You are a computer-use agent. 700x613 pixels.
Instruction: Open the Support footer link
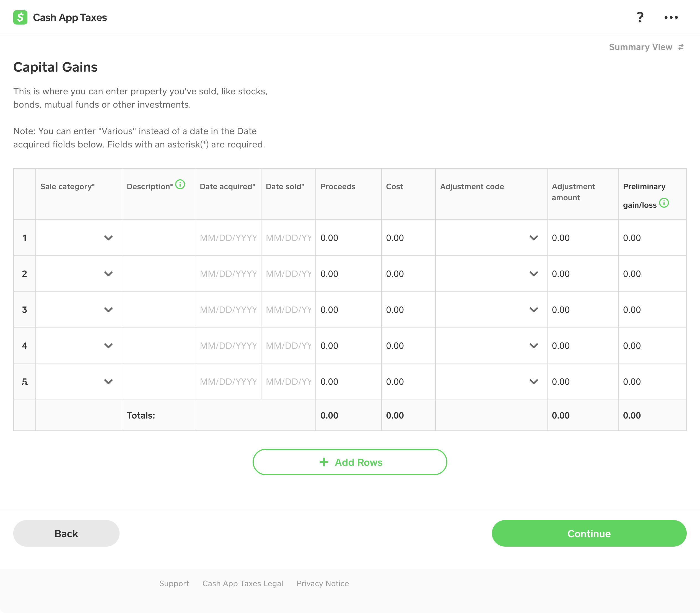(174, 584)
